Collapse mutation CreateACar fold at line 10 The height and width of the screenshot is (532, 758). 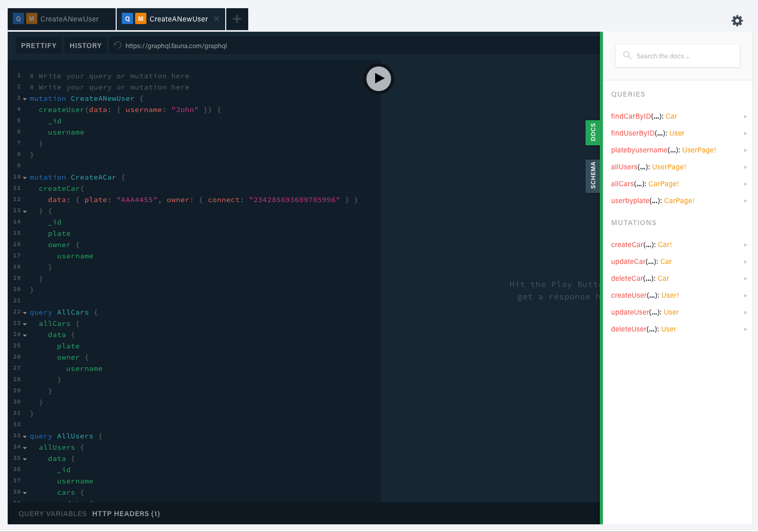click(x=25, y=178)
